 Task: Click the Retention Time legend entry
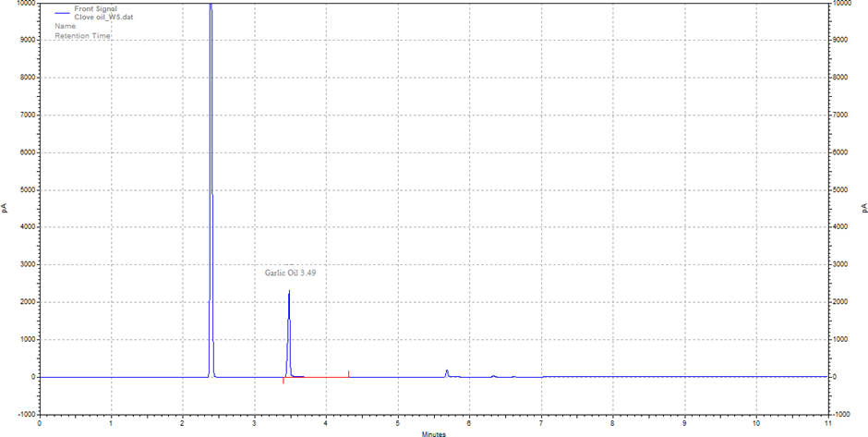click(83, 36)
